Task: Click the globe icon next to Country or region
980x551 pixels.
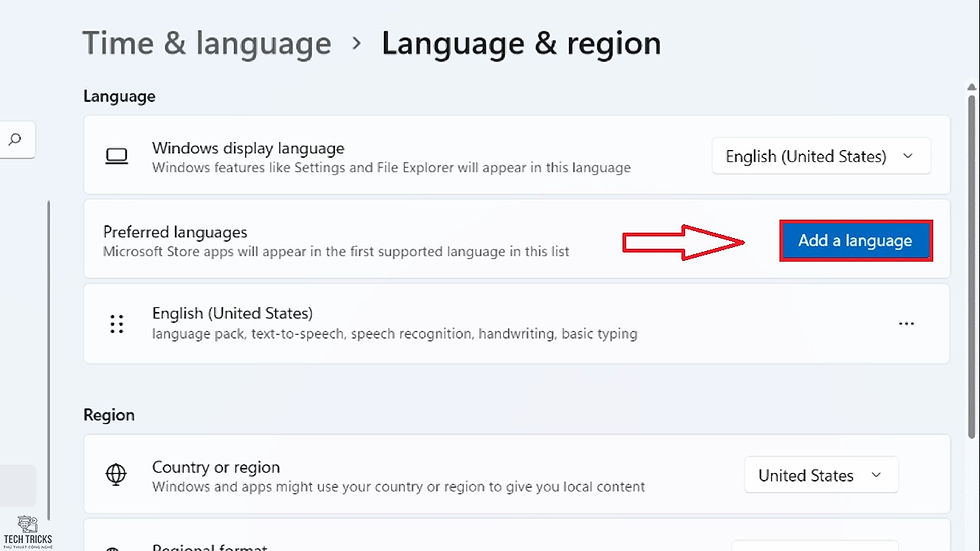Action: tap(116, 475)
